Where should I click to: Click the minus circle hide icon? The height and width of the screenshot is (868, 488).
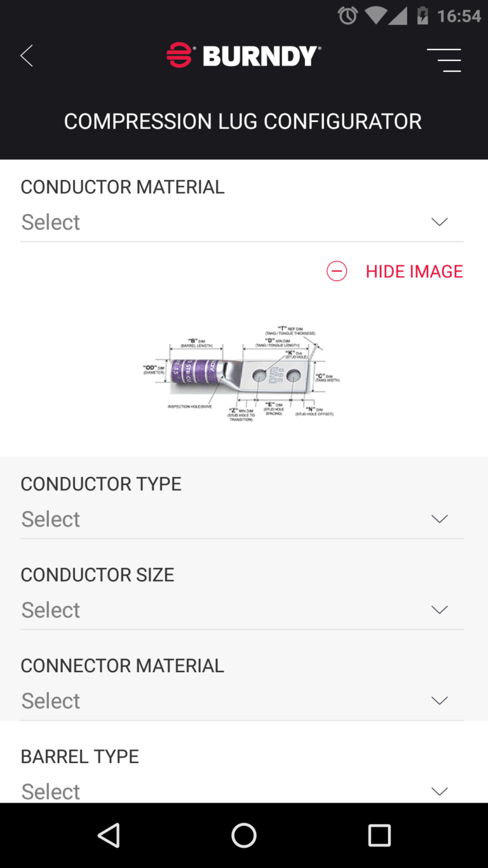pos(337,272)
